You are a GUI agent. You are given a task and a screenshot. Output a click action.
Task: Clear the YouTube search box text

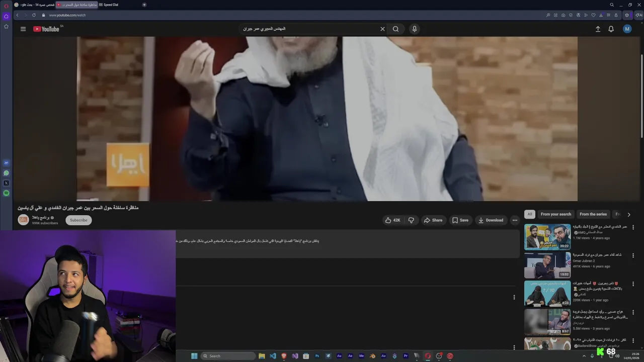pyautogui.click(x=382, y=29)
